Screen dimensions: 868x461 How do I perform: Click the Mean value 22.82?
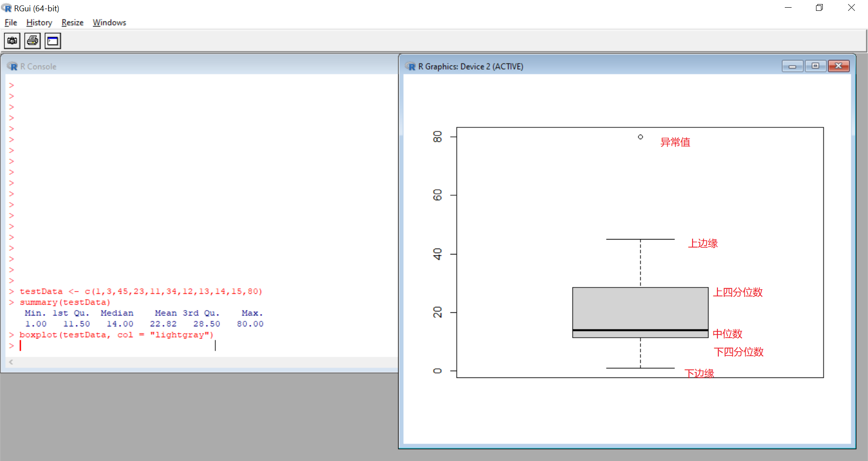(x=163, y=324)
